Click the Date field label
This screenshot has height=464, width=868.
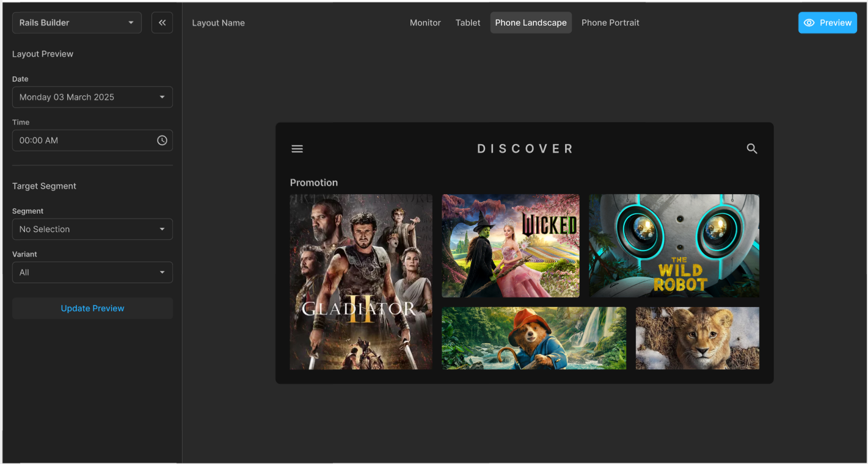(x=20, y=79)
